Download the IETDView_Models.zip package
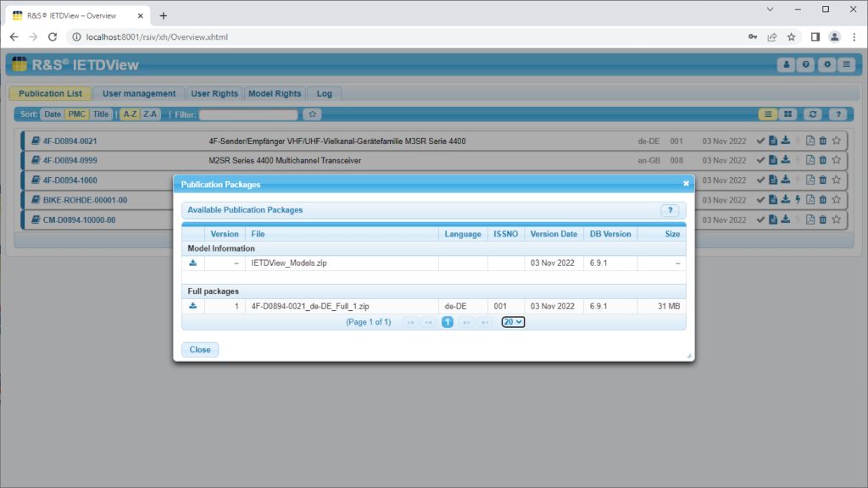 [x=192, y=263]
